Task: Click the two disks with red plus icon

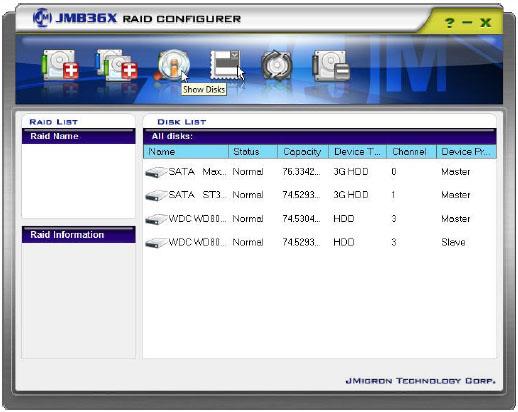Action: [x=116, y=65]
